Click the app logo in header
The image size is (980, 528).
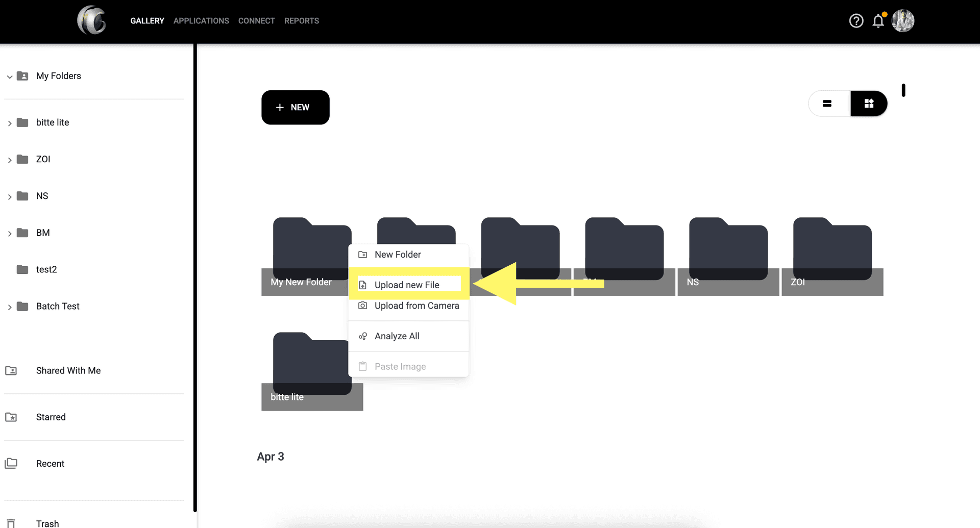click(92, 21)
